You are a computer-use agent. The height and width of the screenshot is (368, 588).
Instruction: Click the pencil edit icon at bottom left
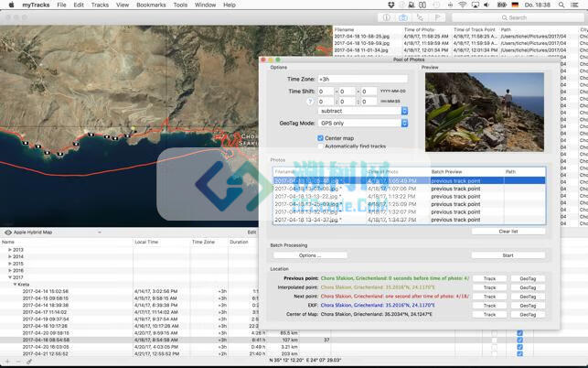28,362
